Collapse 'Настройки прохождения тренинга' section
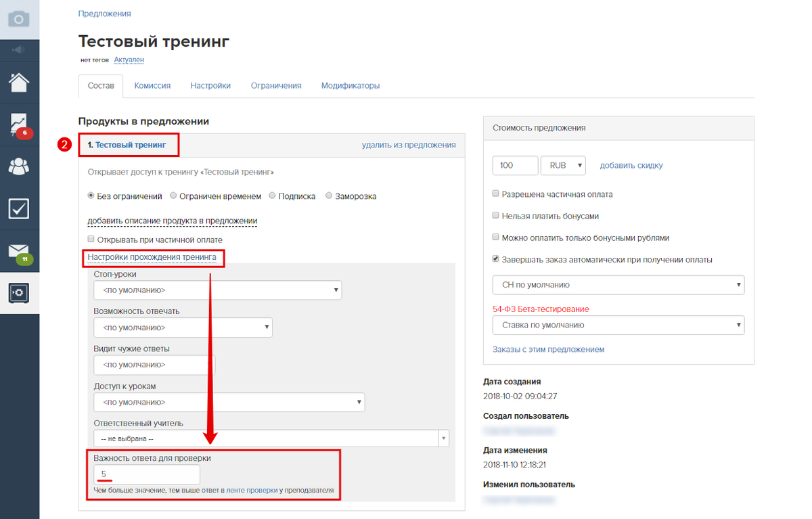The height and width of the screenshot is (519, 812). pyautogui.click(x=152, y=257)
